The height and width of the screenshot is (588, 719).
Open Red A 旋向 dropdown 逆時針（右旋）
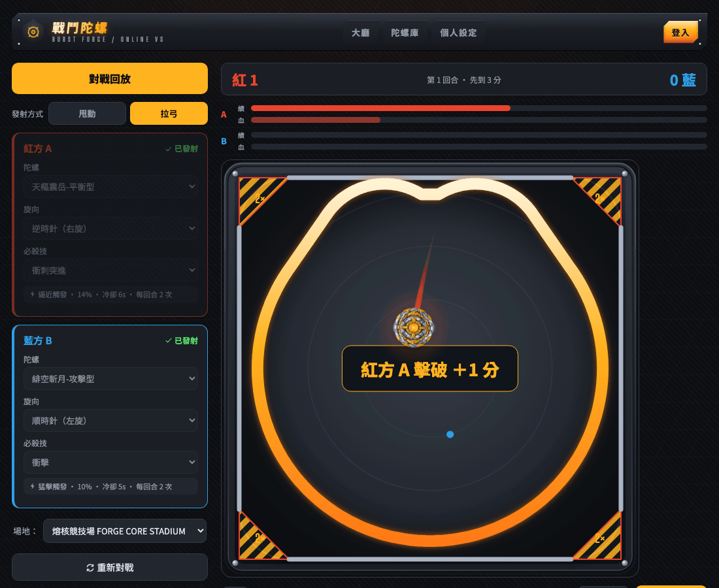click(110, 228)
